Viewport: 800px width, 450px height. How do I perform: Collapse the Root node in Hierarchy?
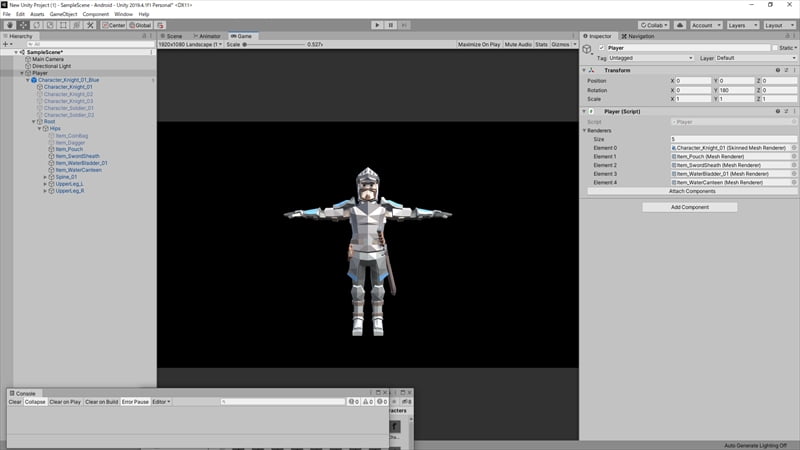click(34, 121)
